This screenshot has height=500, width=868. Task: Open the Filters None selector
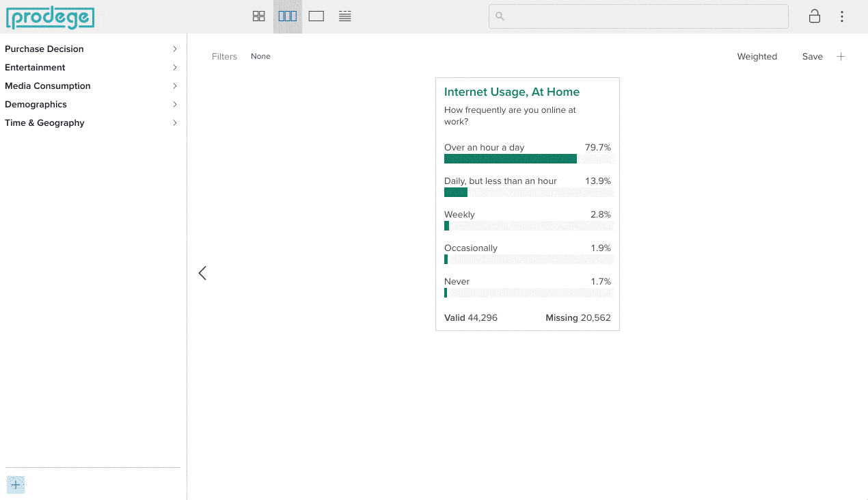coord(260,57)
